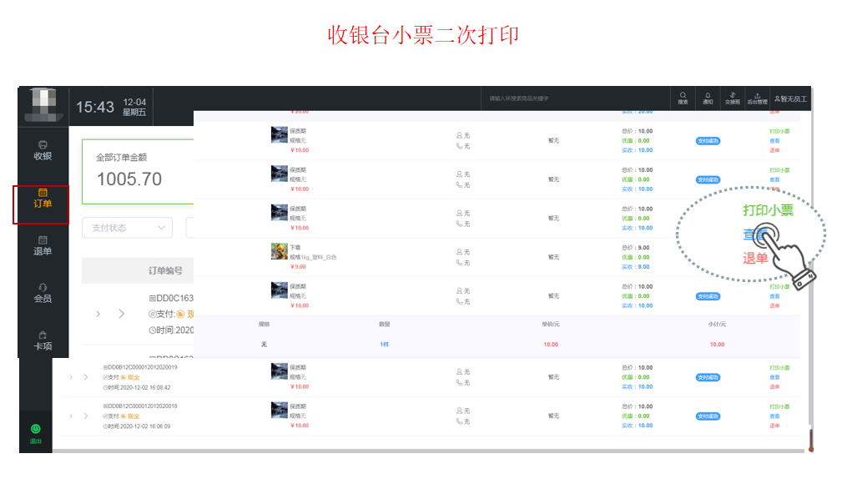Click the 规格 detail column header
This screenshot has width=842, height=504.
click(x=264, y=325)
